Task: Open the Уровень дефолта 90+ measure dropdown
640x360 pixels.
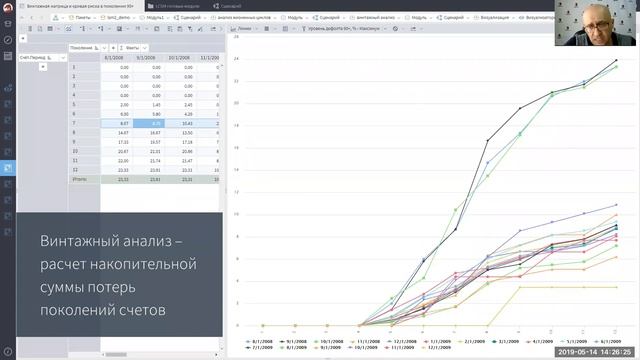Action: [384, 29]
